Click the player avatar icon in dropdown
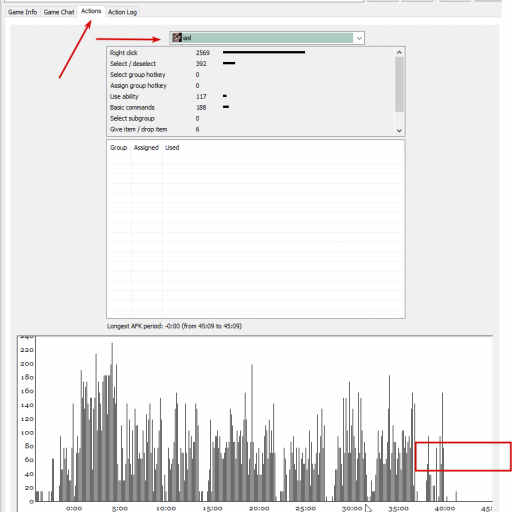This screenshot has width=512, height=512. click(177, 38)
